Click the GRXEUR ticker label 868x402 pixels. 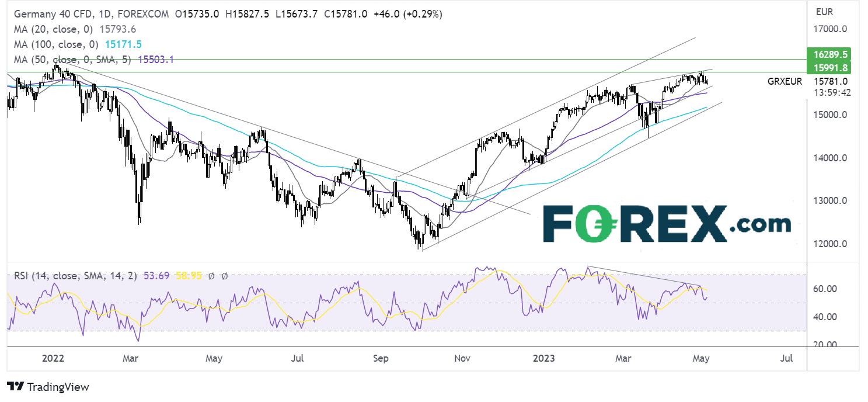click(785, 82)
